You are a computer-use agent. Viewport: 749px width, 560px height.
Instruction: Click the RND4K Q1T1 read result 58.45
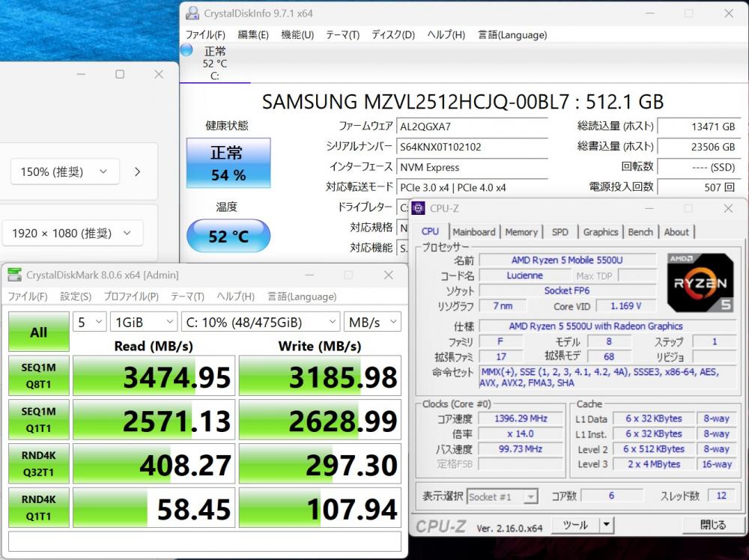click(x=154, y=508)
